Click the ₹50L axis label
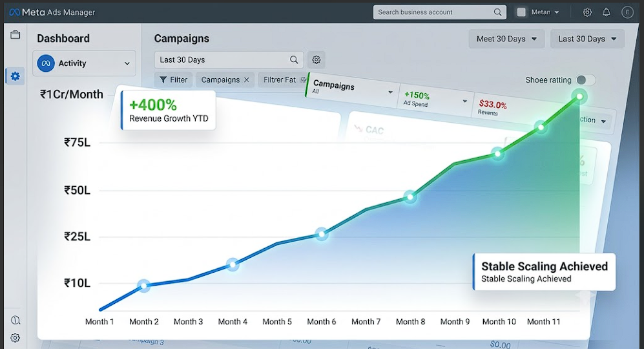The image size is (644, 349). coord(78,191)
